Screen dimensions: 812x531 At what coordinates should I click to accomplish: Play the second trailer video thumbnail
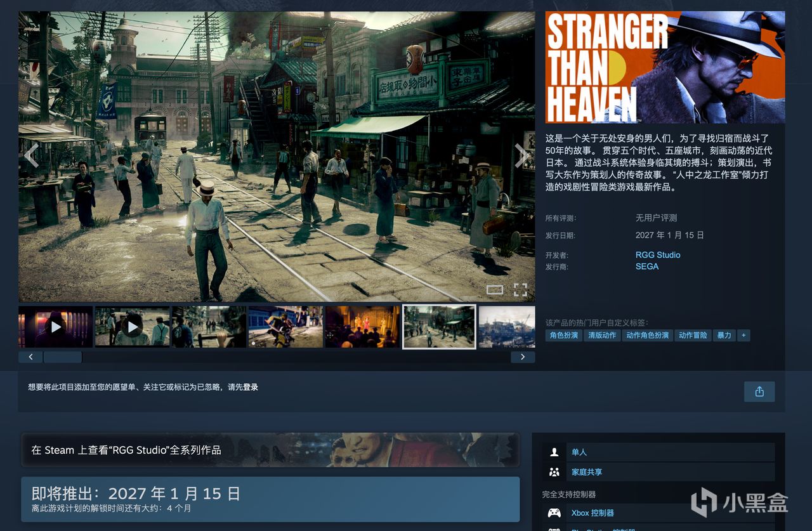point(133,327)
